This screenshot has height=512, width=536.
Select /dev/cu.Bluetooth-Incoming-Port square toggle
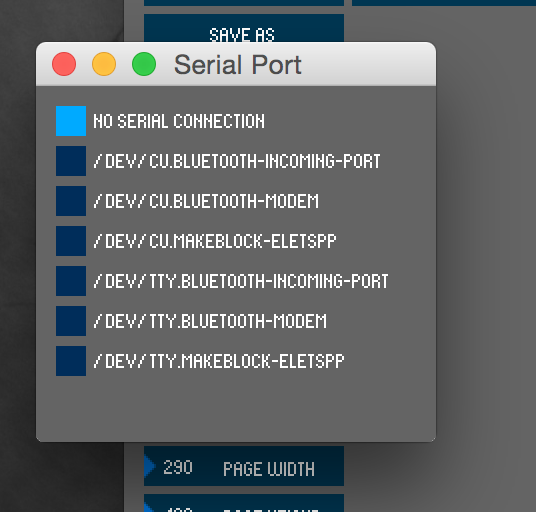point(71,161)
